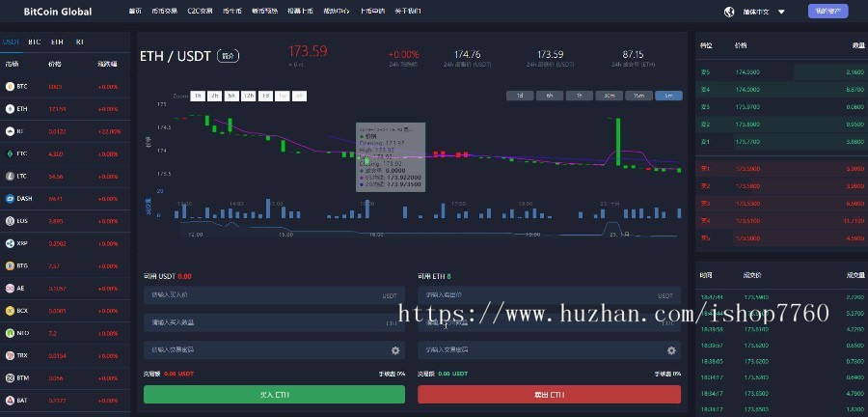The width and height of the screenshot is (868, 417).
Task: Click the 87.15 24h volume value
Action: pyautogui.click(x=633, y=54)
